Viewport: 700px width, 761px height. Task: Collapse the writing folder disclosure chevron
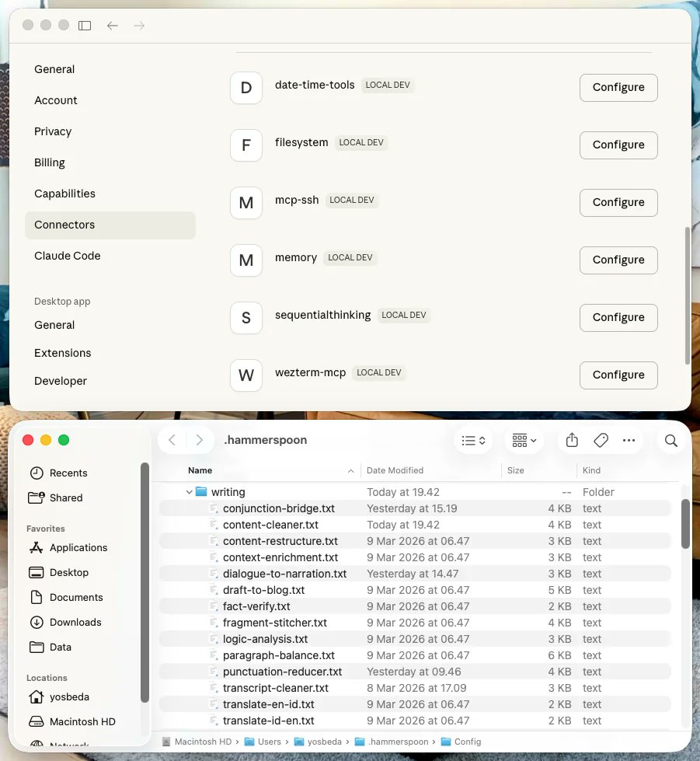[x=190, y=492]
